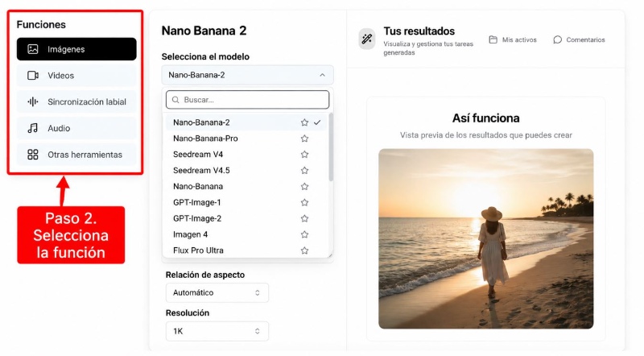Select the Nano-Banana-2 list option

point(246,122)
